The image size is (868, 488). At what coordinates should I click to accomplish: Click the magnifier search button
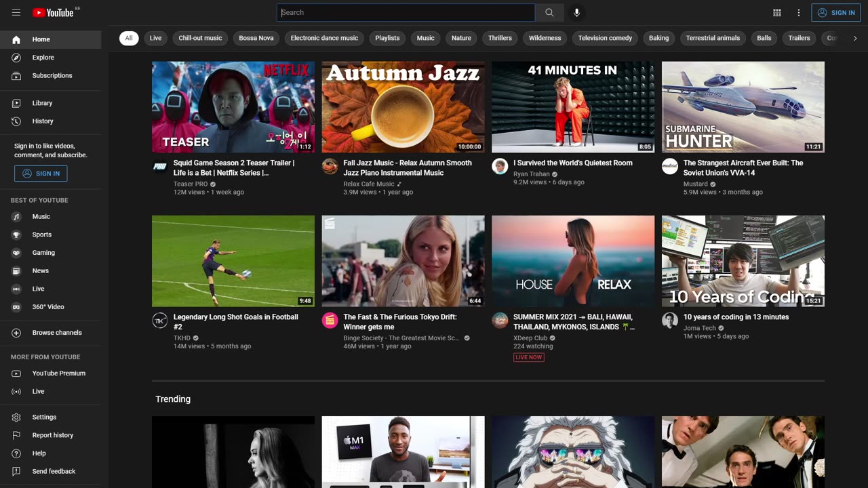[x=549, y=12]
